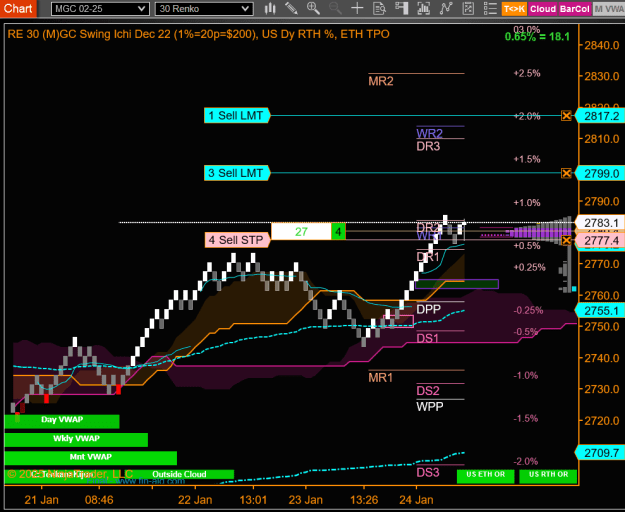Open the data box icon
625x512 pixels.
[x=379, y=8]
